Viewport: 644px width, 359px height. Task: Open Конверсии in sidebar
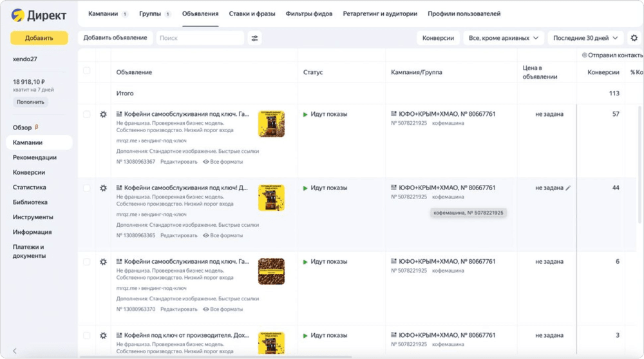pos(29,172)
